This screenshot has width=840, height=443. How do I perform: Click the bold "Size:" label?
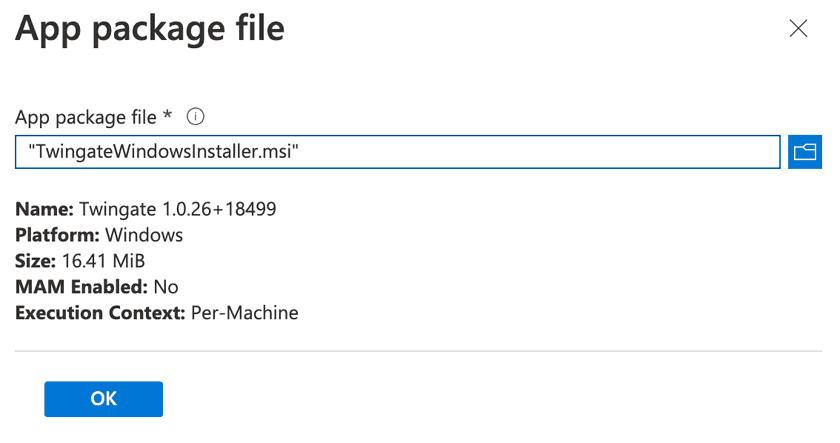click(x=36, y=261)
